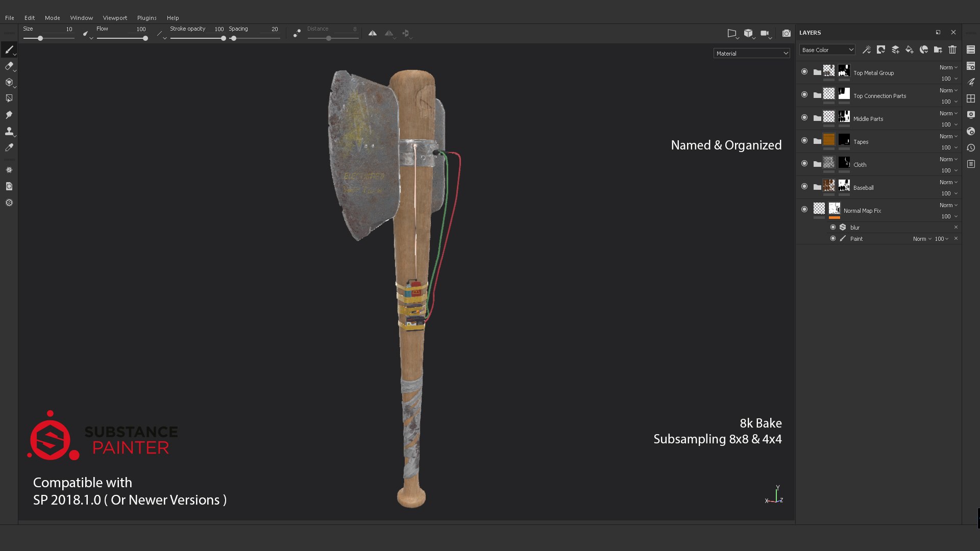
Task: Open the Material viewport mode dropdown
Action: click(x=751, y=54)
